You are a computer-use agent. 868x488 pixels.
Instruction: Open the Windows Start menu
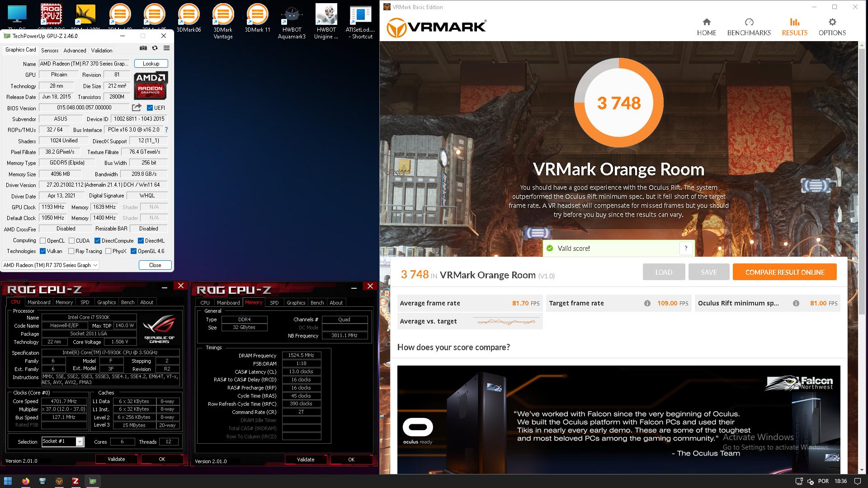(8, 481)
